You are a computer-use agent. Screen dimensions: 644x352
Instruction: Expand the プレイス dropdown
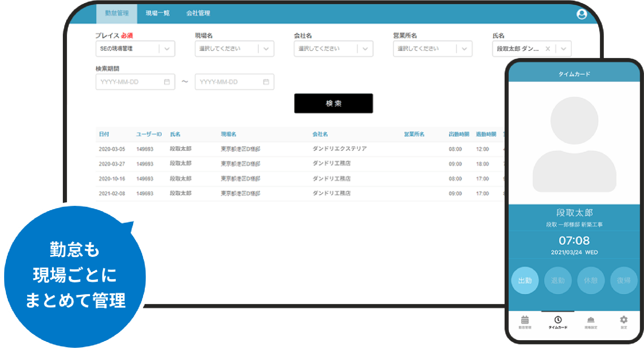pos(167,49)
